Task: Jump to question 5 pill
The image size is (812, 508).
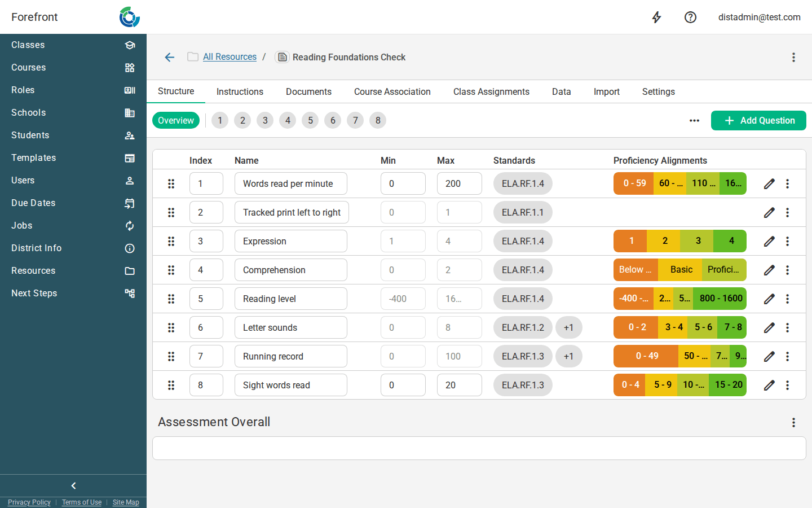Action: click(310, 120)
